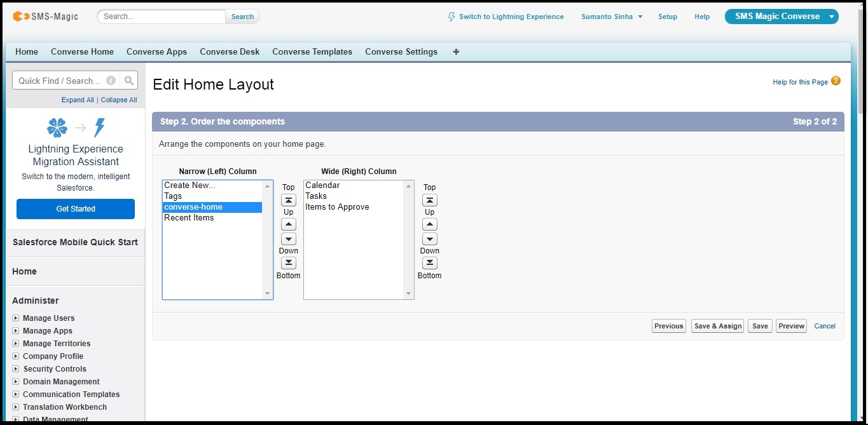Click Get Started for Lightning migration
The image size is (868, 425).
76,209
